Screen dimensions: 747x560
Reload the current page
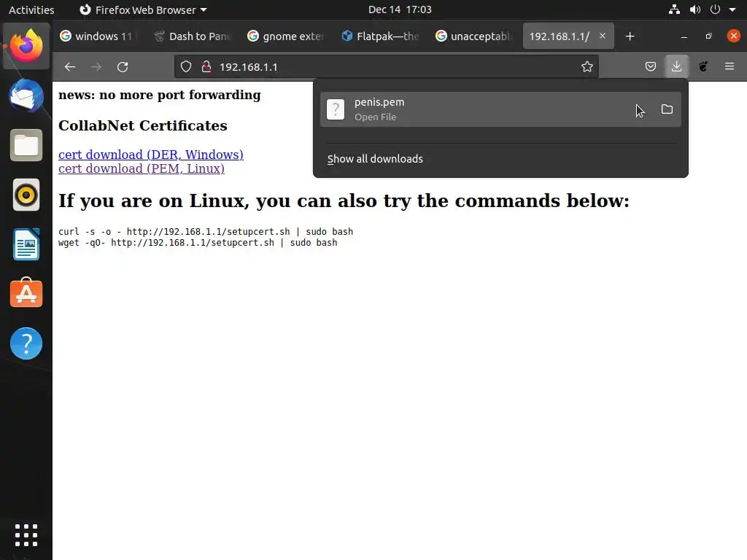(123, 67)
